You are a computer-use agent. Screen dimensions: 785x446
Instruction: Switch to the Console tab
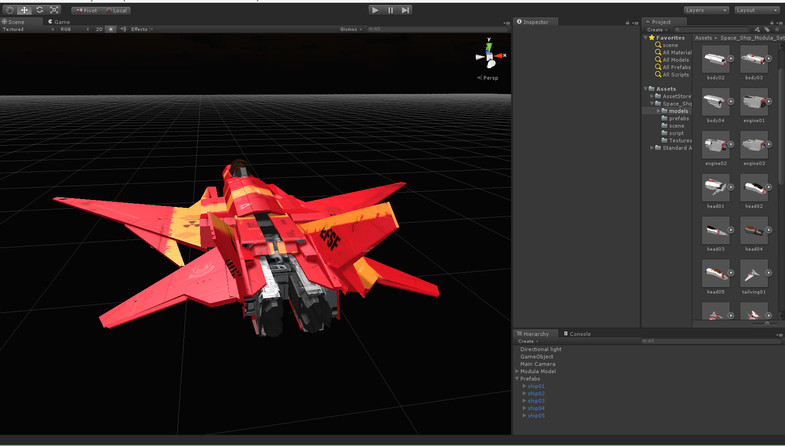577,334
